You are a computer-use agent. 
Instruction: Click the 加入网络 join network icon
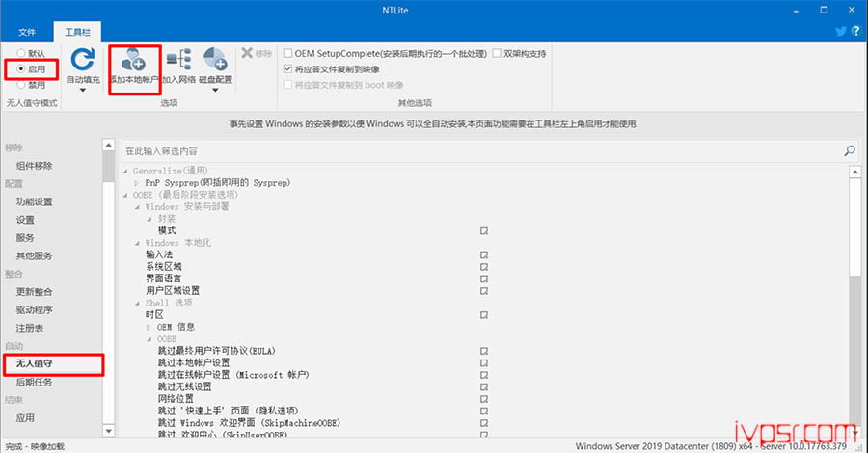coord(178,60)
